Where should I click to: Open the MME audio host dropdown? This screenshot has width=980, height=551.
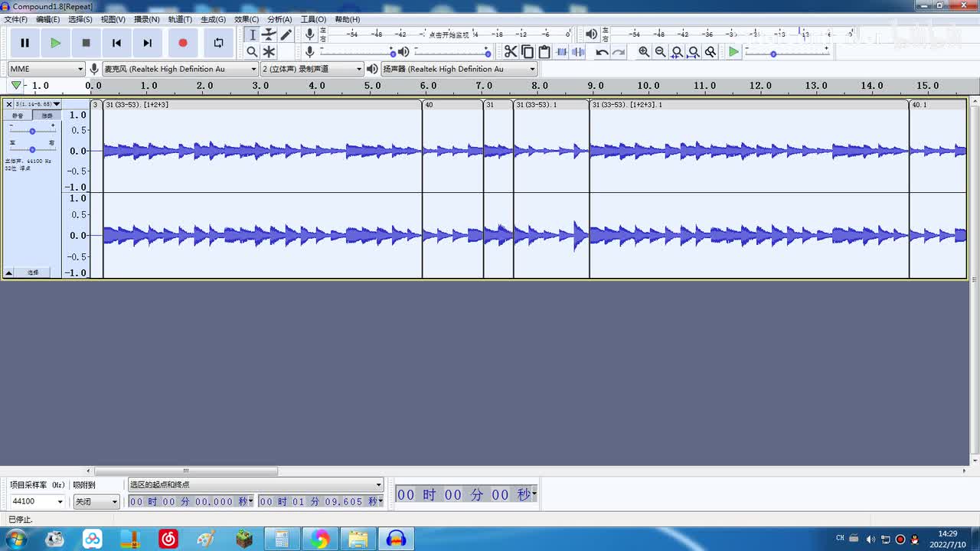47,69
